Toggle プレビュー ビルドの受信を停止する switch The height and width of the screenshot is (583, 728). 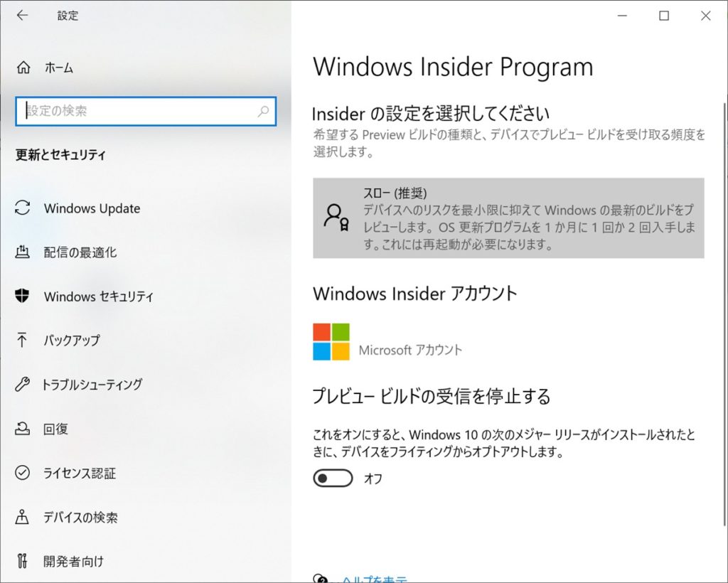pos(333,478)
